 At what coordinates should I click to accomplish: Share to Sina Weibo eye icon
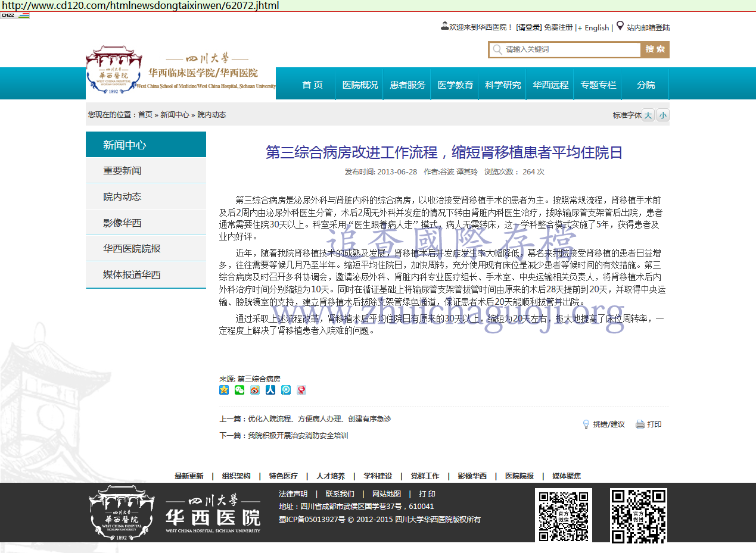click(x=255, y=390)
